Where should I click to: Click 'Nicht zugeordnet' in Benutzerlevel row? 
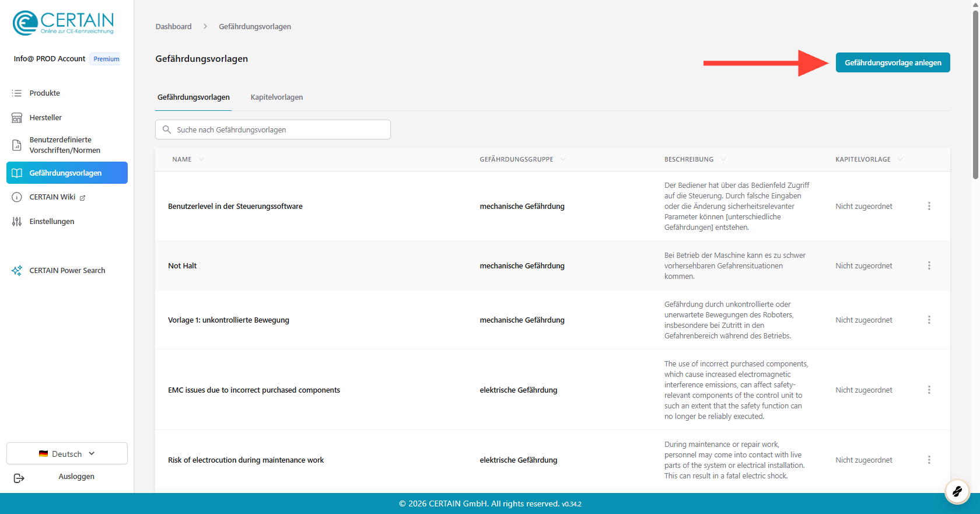(x=864, y=207)
